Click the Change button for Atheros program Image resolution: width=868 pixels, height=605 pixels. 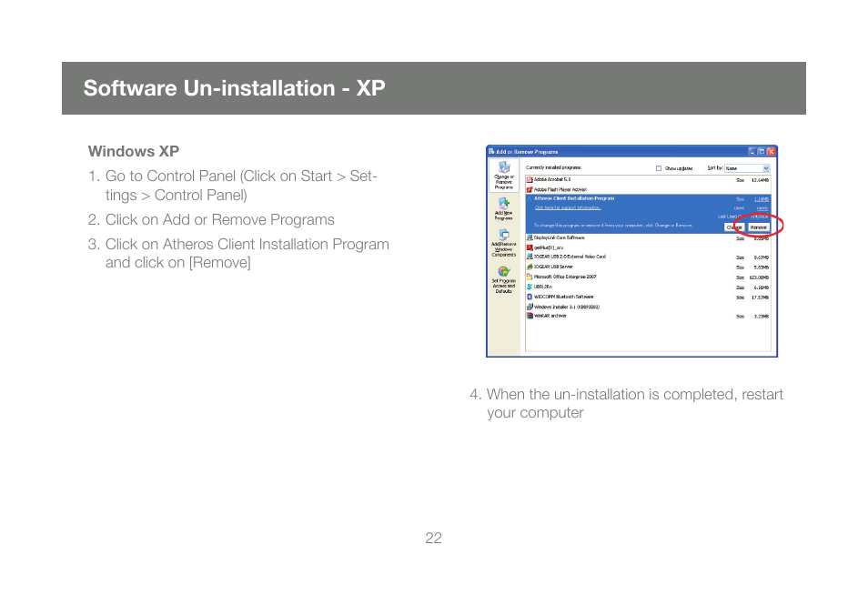pyautogui.click(x=734, y=227)
